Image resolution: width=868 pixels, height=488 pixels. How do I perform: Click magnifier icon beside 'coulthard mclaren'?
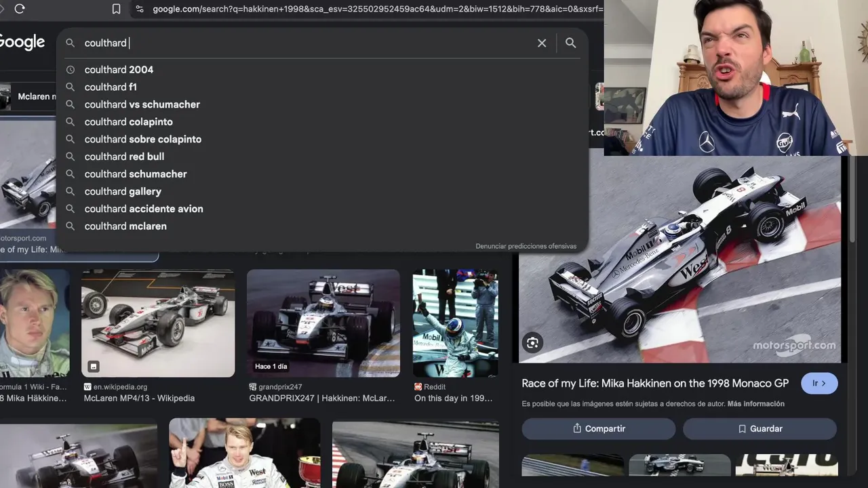coord(70,226)
